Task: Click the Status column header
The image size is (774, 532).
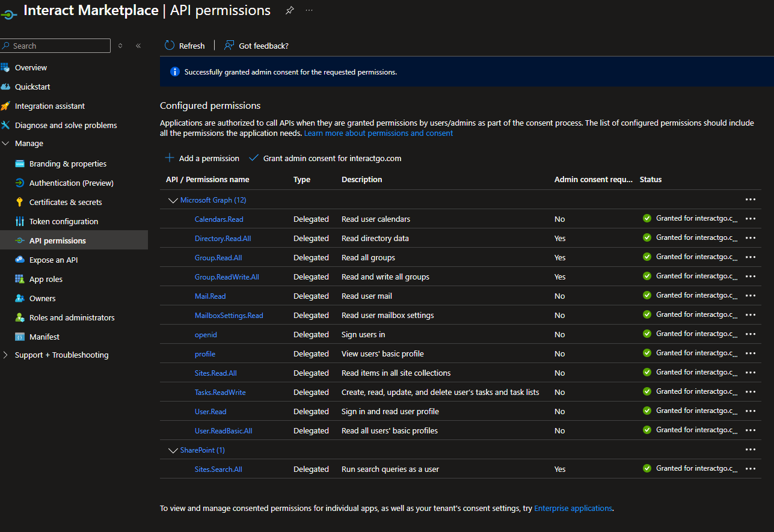Action: [x=651, y=179]
